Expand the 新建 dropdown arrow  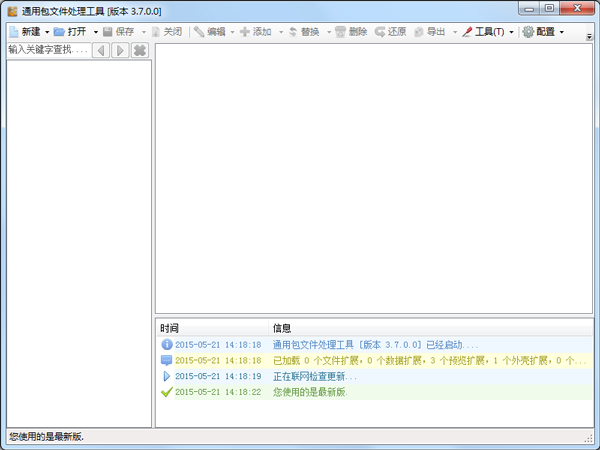click(47, 32)
